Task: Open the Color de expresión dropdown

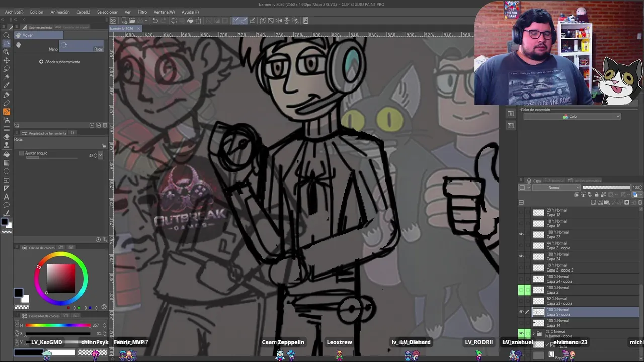Action: (572, 117)
